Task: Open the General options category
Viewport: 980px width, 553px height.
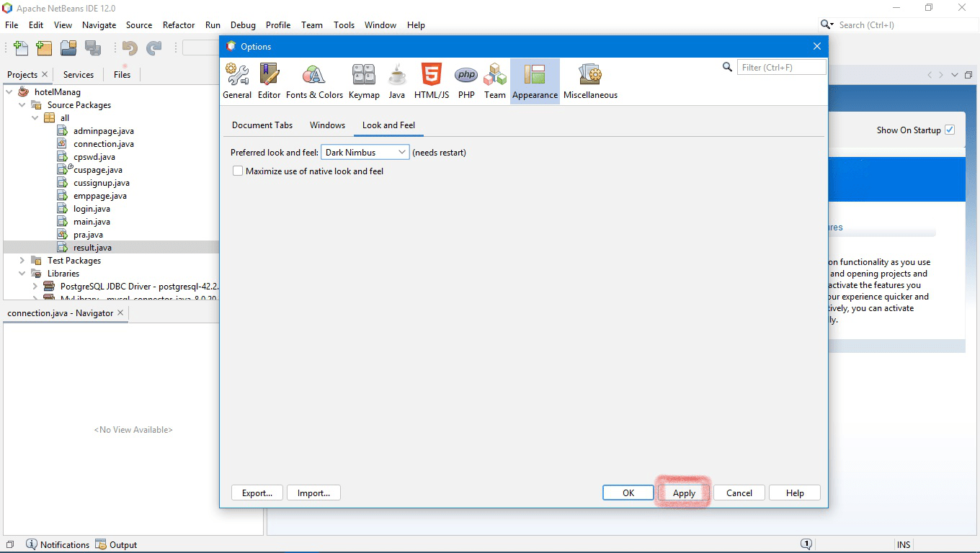Action: [237, 79]
